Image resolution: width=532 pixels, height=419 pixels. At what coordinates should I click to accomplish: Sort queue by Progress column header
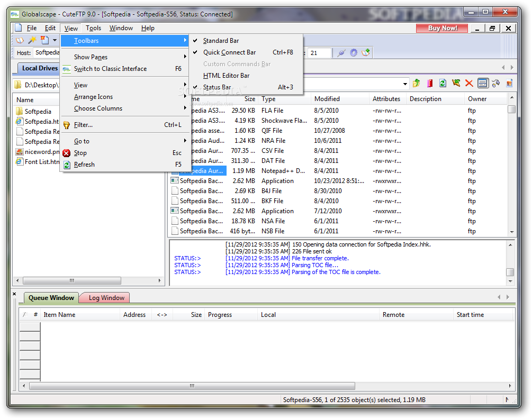coord(232,315)
